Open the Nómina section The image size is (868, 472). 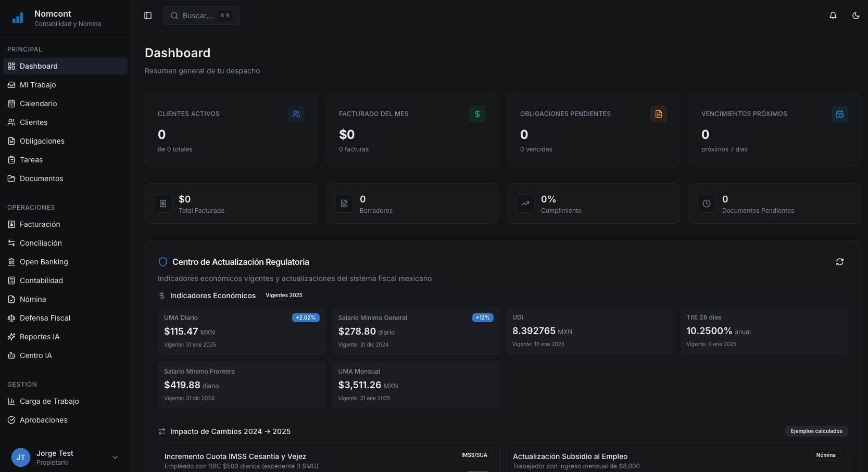click(33, 299)
